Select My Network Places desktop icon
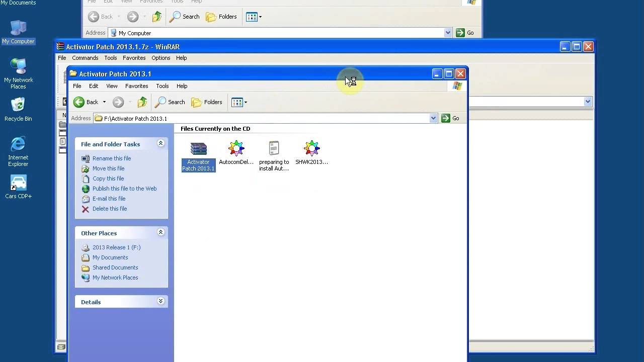Viewport: 644px width, 362px height. 18,73
